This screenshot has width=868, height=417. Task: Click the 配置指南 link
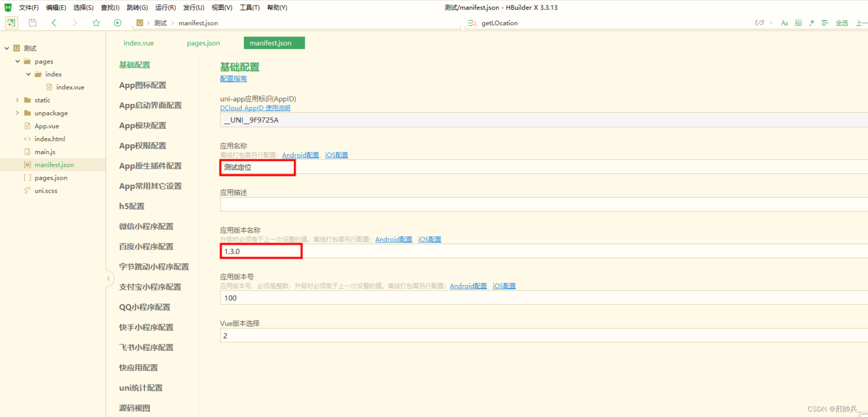(x=233, y=79)
